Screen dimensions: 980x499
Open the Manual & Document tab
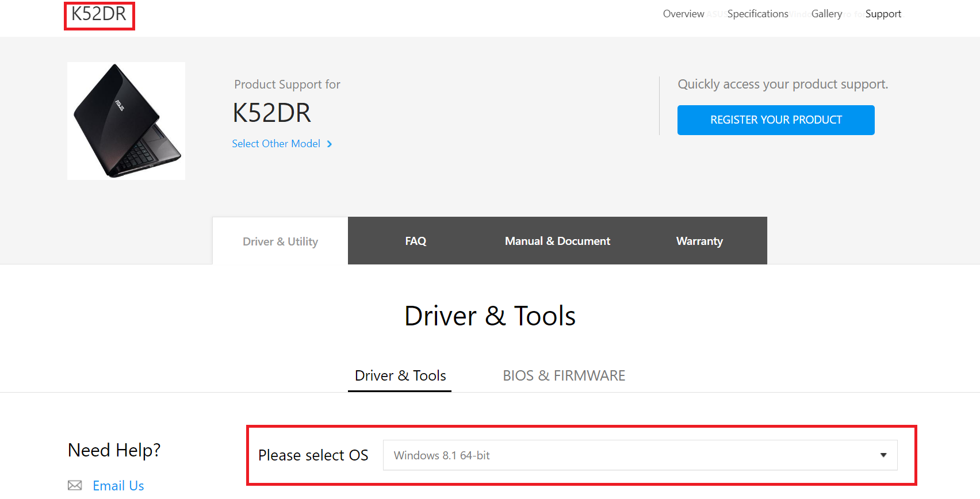point(557,241)
